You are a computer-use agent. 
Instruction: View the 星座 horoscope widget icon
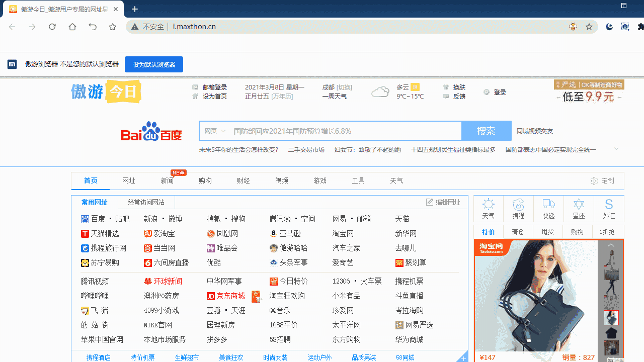click(579, 208)
